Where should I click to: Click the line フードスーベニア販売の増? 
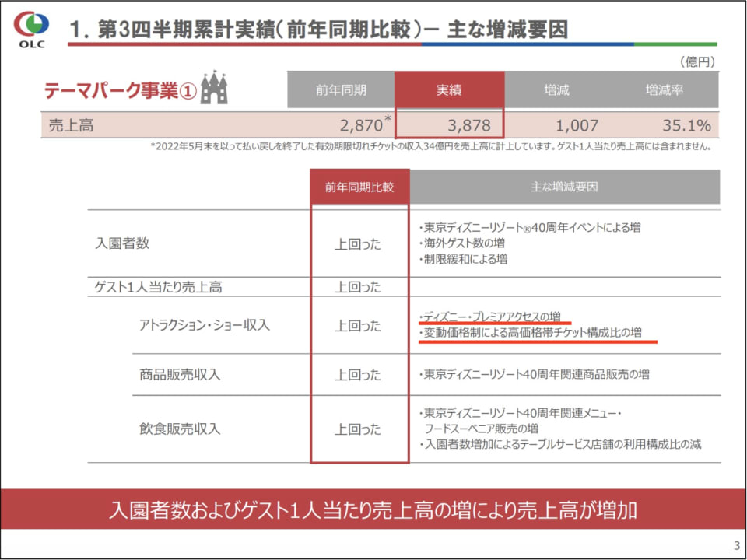pos(481,429)
